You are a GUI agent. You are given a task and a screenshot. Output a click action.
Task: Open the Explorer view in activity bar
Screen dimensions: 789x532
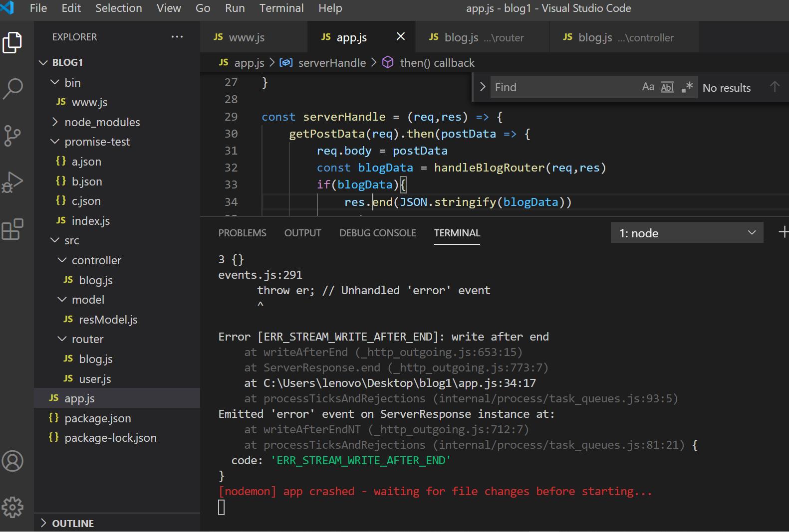click(12, 43)
